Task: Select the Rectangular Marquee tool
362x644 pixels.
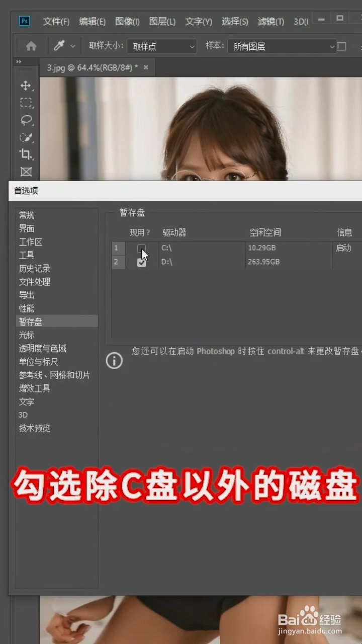Action: 26,103
